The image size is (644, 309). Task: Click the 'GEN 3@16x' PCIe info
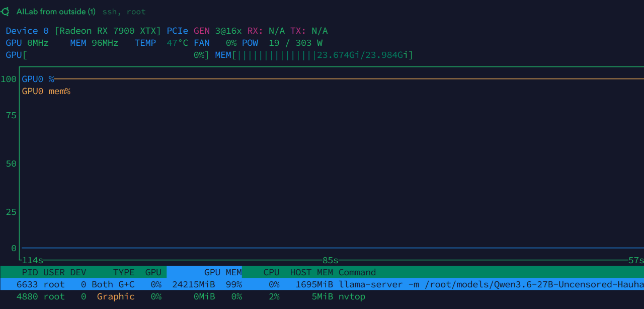point(218,31)
